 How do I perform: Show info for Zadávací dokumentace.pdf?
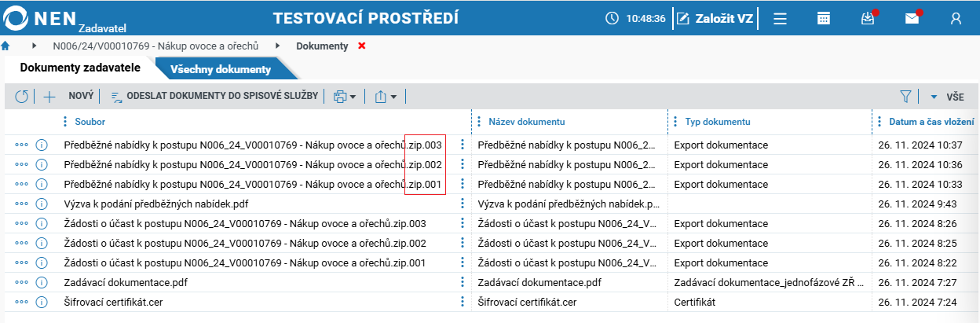[x=42, y=282]
